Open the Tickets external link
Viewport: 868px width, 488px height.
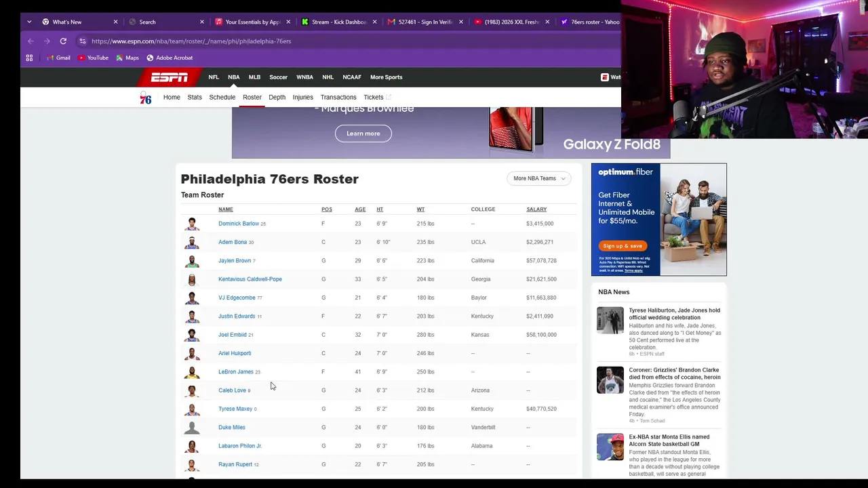coord(378,98)
